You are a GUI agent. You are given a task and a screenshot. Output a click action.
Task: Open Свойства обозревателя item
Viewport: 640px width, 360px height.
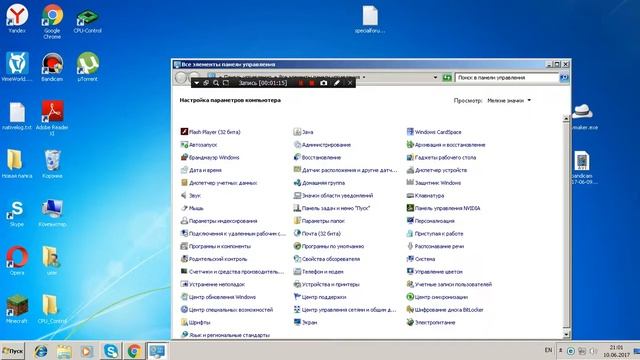pyautogui.click(x=327, y=259)
